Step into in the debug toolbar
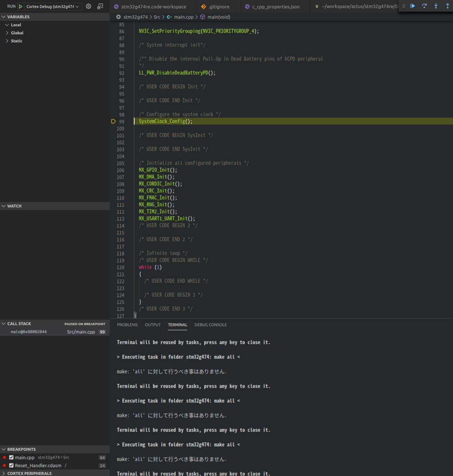This screenshot has width=453, height=476. pyautogui.click(x=436, y=6)
